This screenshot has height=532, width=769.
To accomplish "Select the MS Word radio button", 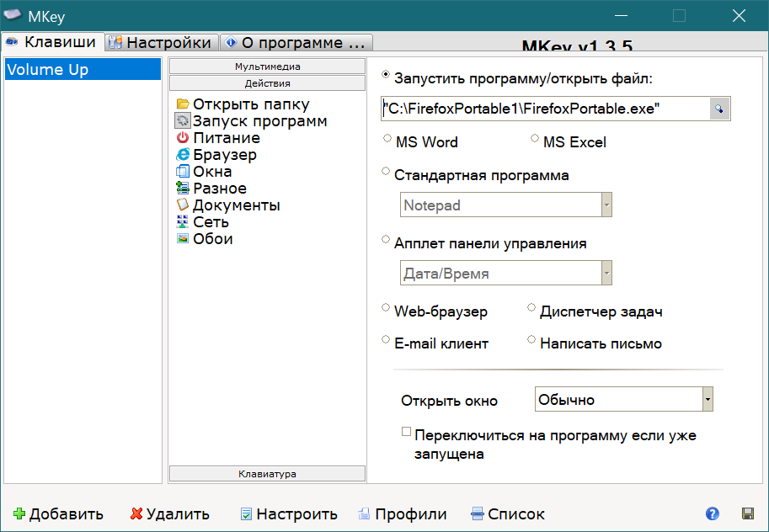I will [x=386, y=140].
